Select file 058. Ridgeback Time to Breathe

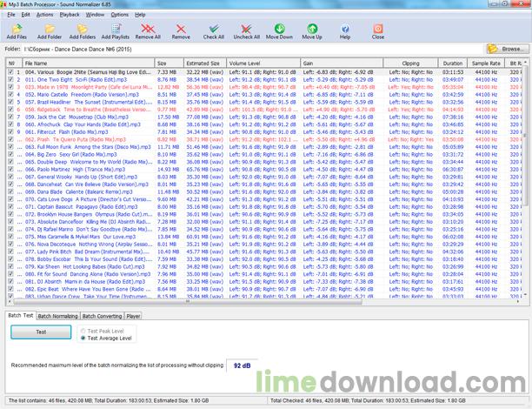(x=88, y=110)
